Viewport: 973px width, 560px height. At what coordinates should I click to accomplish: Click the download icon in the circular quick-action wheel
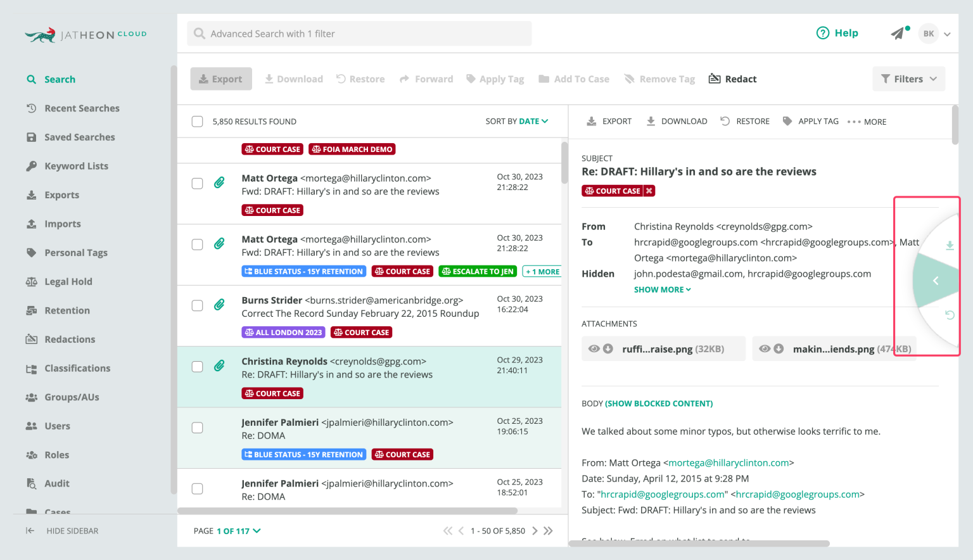(950, 245)
